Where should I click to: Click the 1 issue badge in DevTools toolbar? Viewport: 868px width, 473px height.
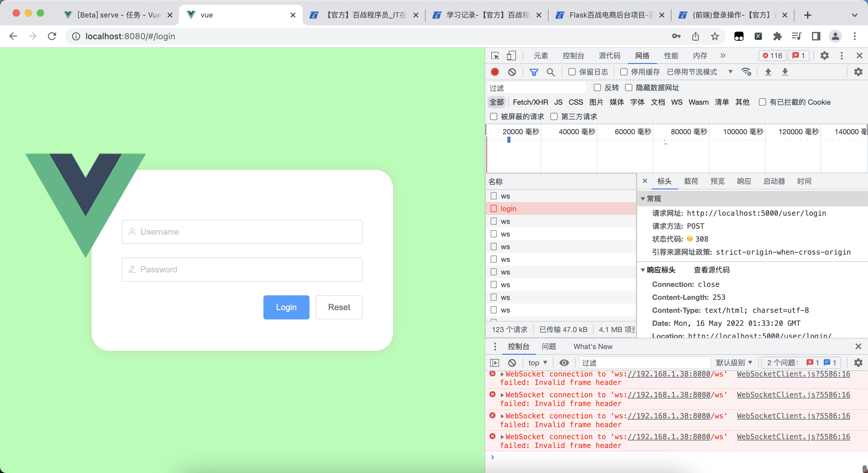[799, 56]
